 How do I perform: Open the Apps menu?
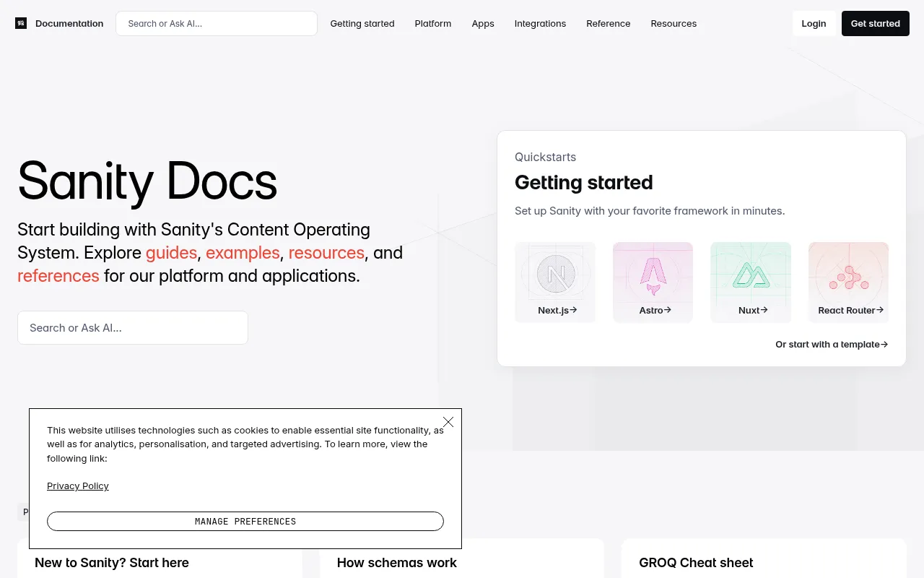pos(483,23)
